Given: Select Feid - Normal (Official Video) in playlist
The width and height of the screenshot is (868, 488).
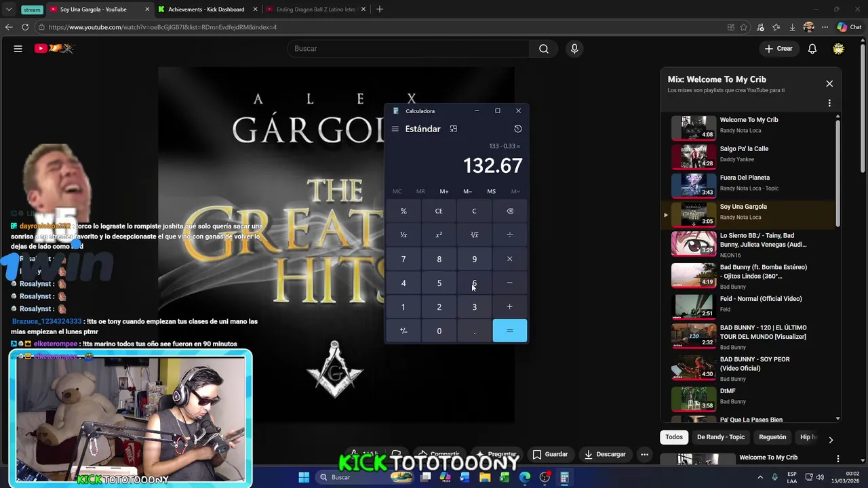Looking at the screenshot, I should (749, 306).
